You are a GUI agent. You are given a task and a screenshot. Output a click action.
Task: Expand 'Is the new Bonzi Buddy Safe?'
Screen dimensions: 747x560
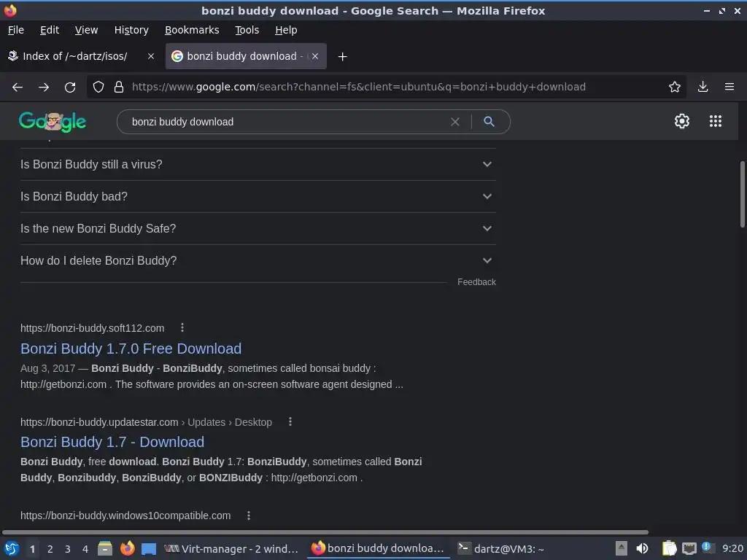pyautogui.click(x=258, y=228)
